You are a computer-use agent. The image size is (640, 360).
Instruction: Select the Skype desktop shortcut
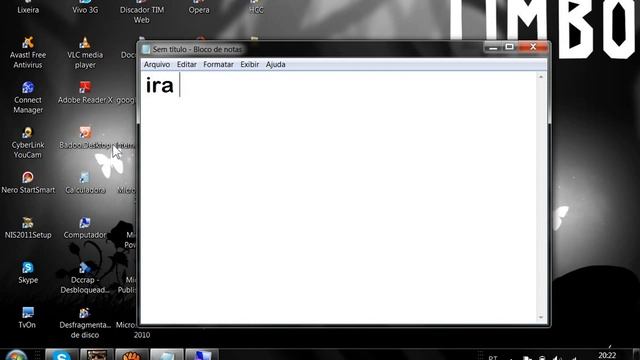tap(28, 272)
